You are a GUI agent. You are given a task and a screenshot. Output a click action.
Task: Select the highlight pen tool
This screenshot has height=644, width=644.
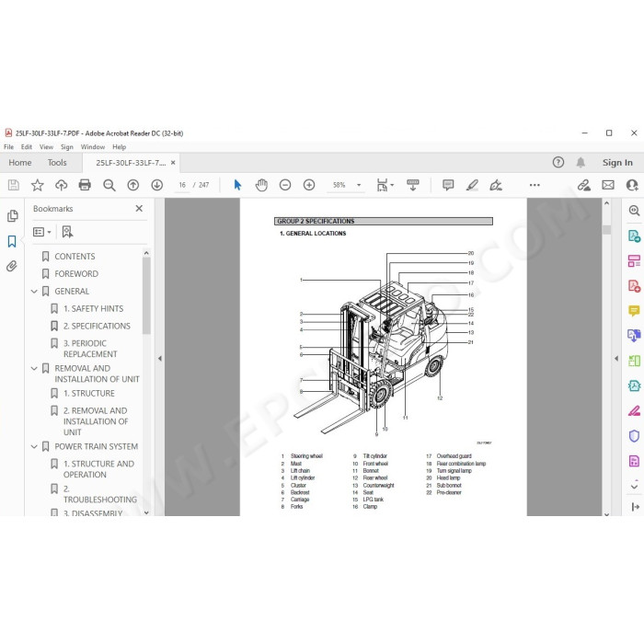pos(472,185)
